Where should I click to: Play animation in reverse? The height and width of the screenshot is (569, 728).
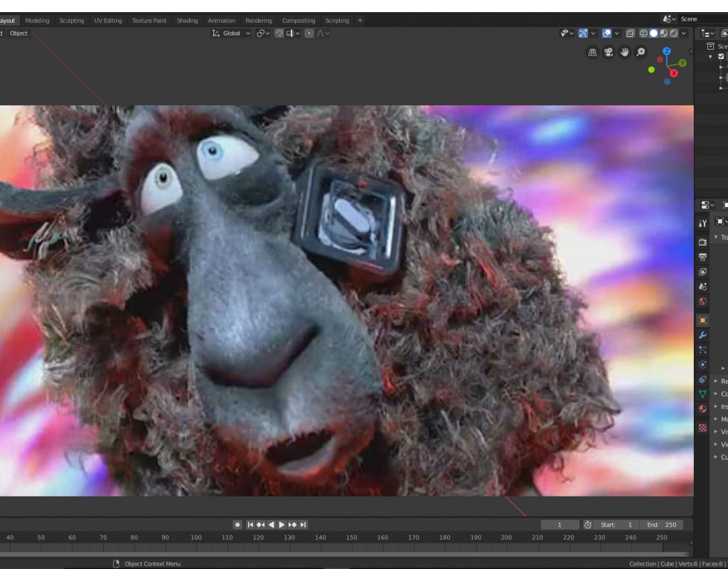pos(271,524)
